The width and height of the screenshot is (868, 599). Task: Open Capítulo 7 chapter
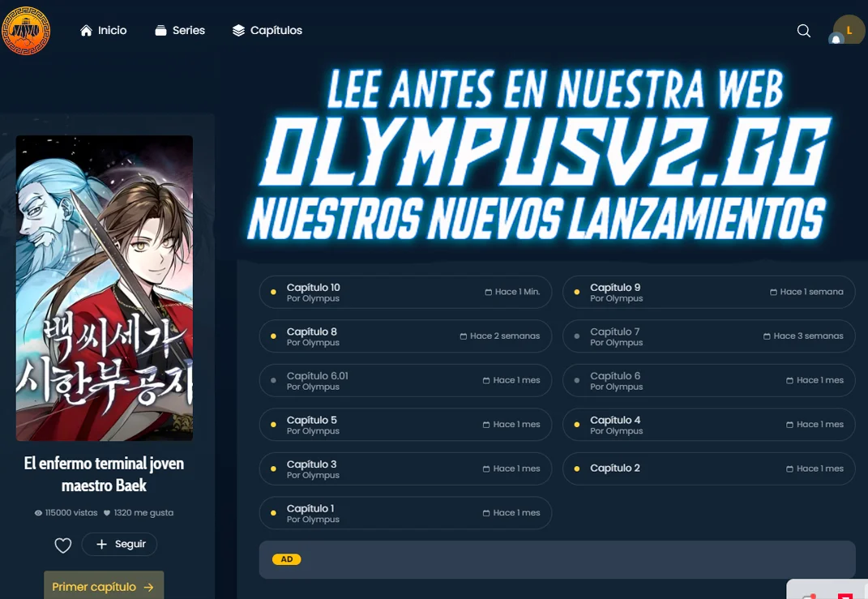pos(708,336)
